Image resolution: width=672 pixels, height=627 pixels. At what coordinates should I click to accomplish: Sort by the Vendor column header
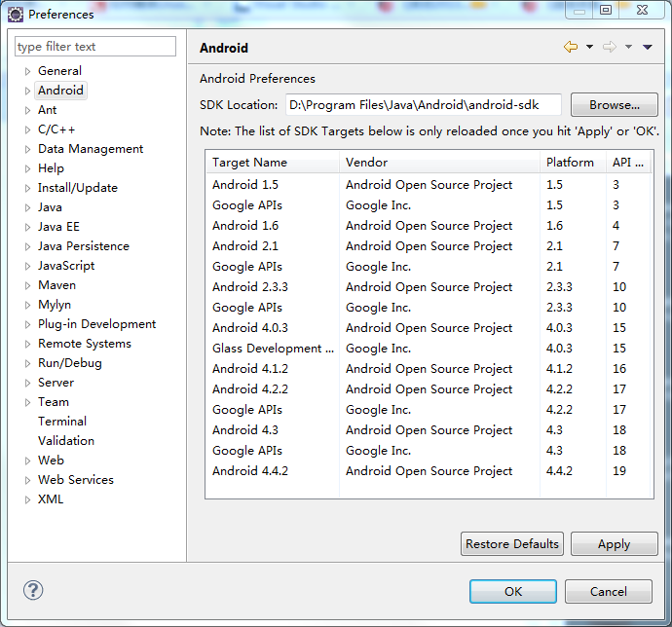(439, 163)
